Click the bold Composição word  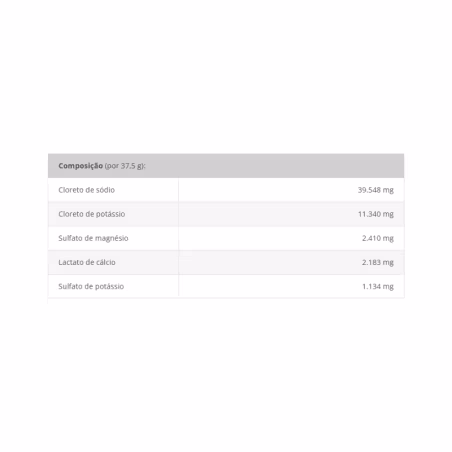coord(81,166)
